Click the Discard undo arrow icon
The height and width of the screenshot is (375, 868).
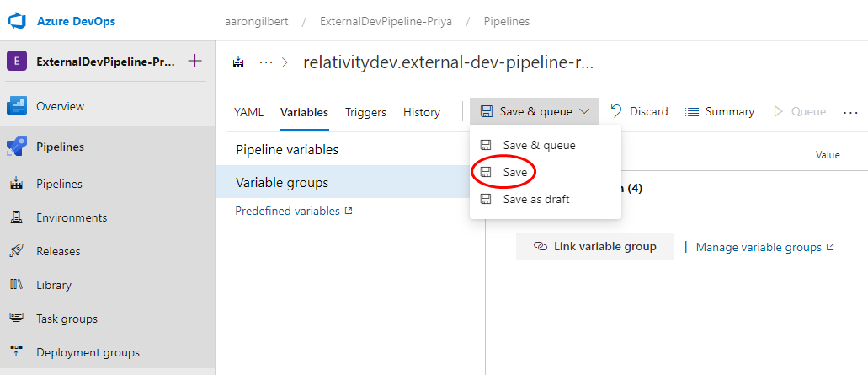(x=616, y=111)
